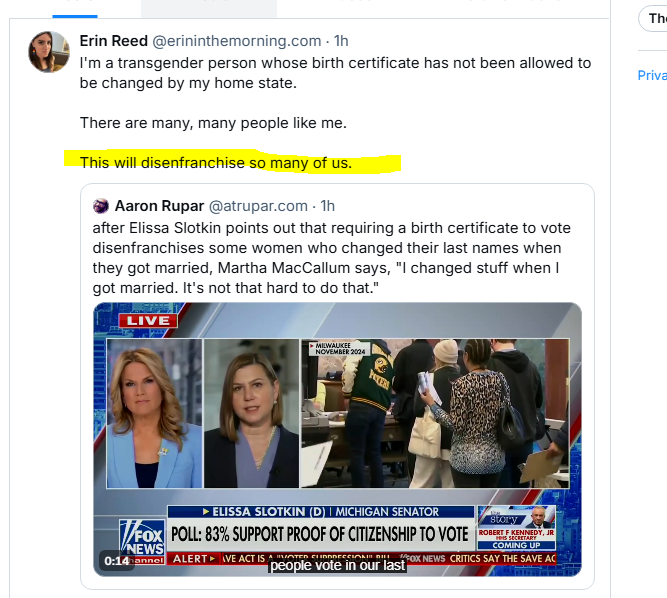Open the Aaron Rupar name link

160,206
